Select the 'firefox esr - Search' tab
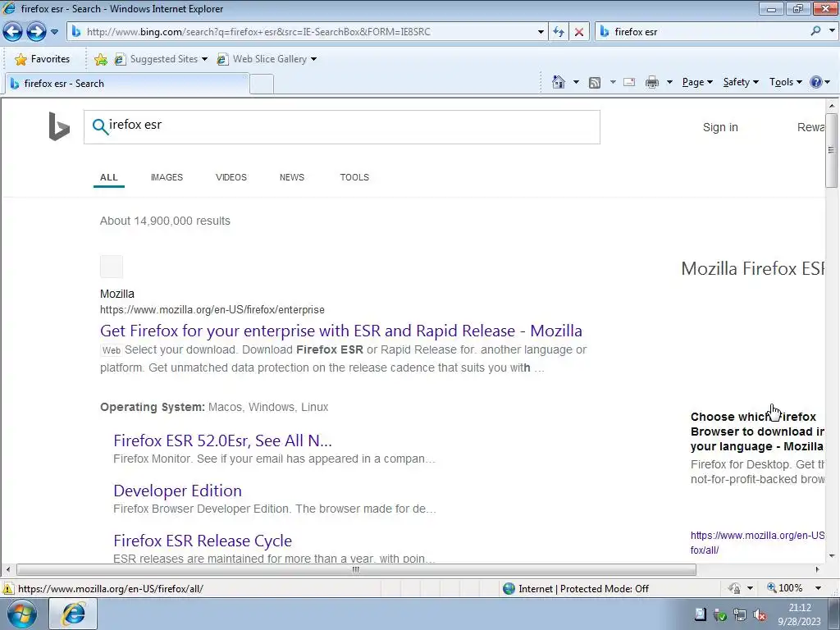The image size is (840, 630). tap(127, 84)
